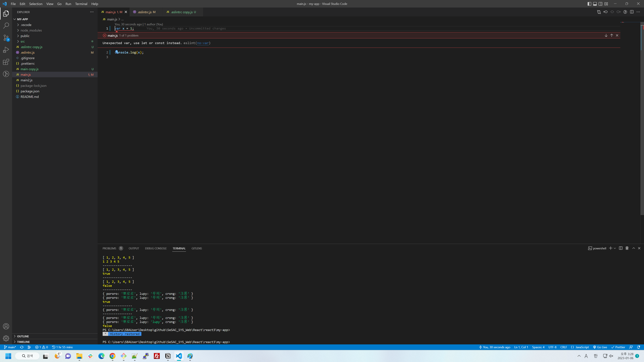Expand the OUTLINE section
Image resolution: width=644 pixels, height=362 pixels.
tap(23, 336)
